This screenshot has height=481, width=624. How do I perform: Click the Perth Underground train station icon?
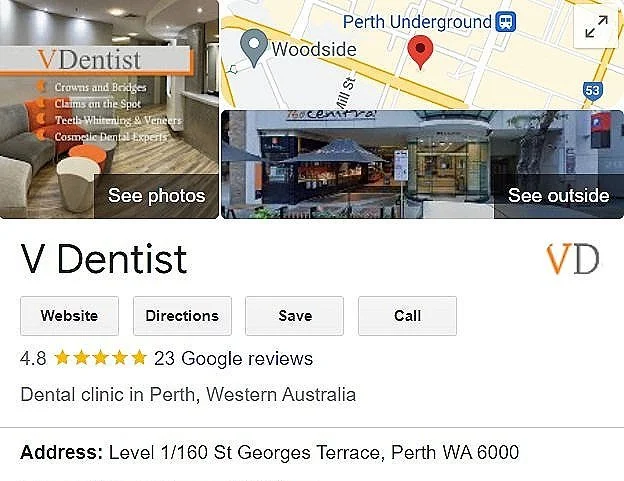click(505, 22)
